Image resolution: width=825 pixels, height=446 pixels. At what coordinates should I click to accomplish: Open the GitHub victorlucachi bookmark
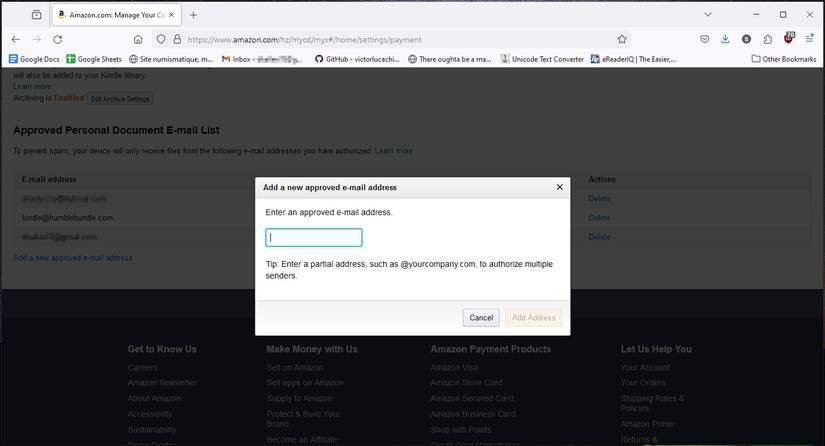tap(357, 59)
